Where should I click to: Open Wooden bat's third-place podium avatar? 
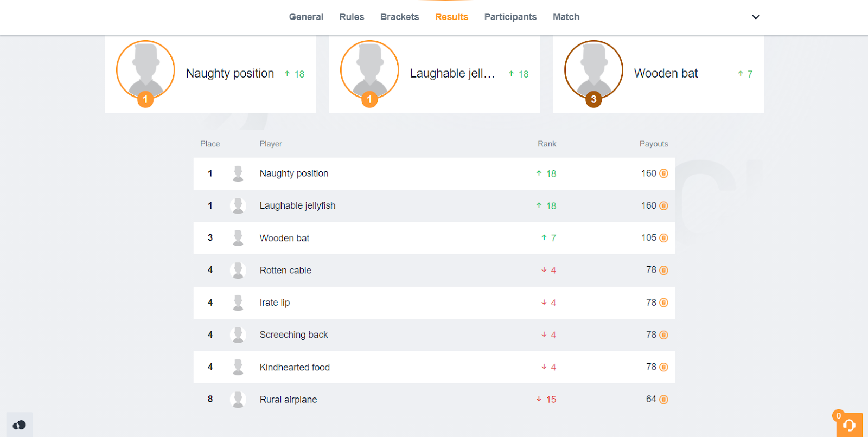pyautogui.click(x=593, y=70)
